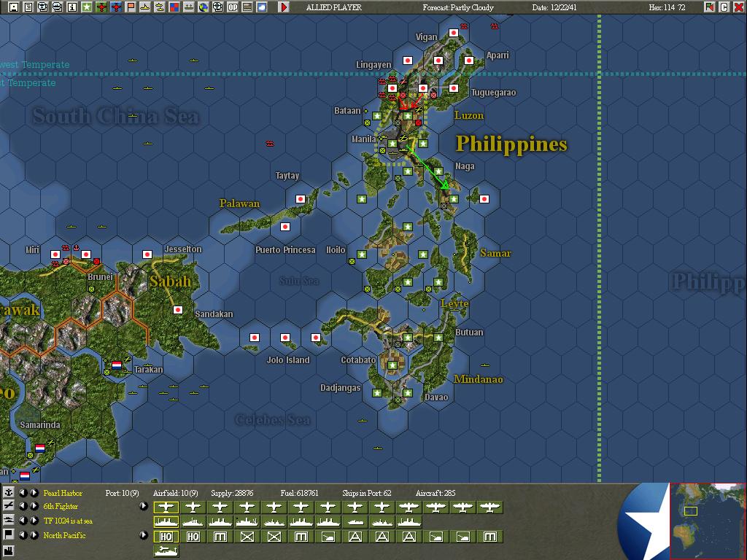Select the highlighted first HQ land unit

coord(166,537)
